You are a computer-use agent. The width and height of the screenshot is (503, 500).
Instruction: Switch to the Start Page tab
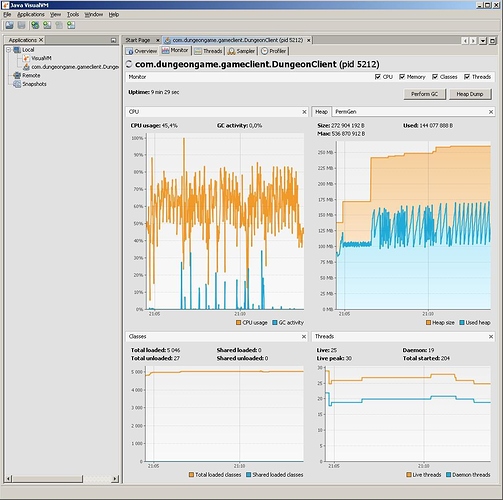(138, 40)
